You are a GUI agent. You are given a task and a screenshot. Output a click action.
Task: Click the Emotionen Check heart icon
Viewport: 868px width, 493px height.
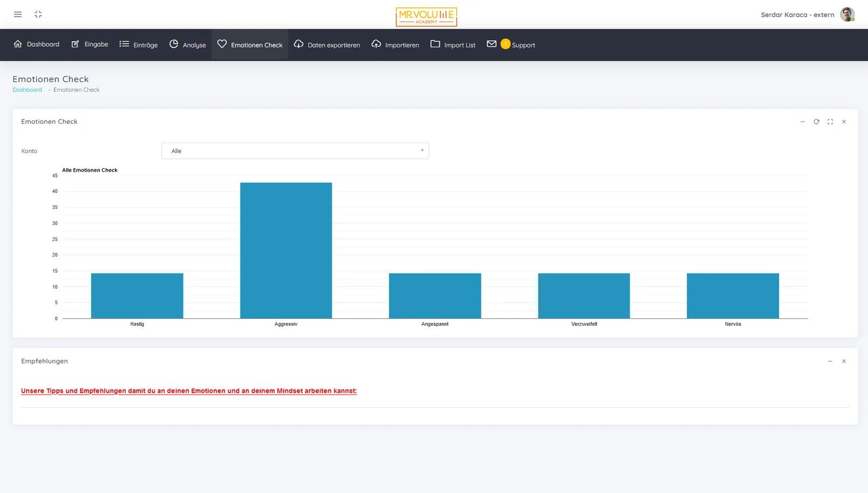click(222, 44)
